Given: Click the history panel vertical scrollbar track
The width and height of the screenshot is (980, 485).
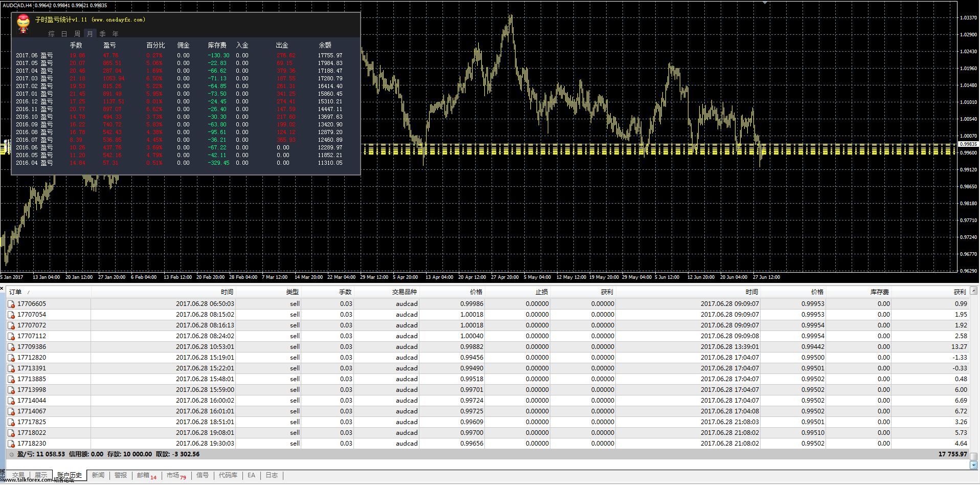Looking at the screenshot, I should coord(974,377).
